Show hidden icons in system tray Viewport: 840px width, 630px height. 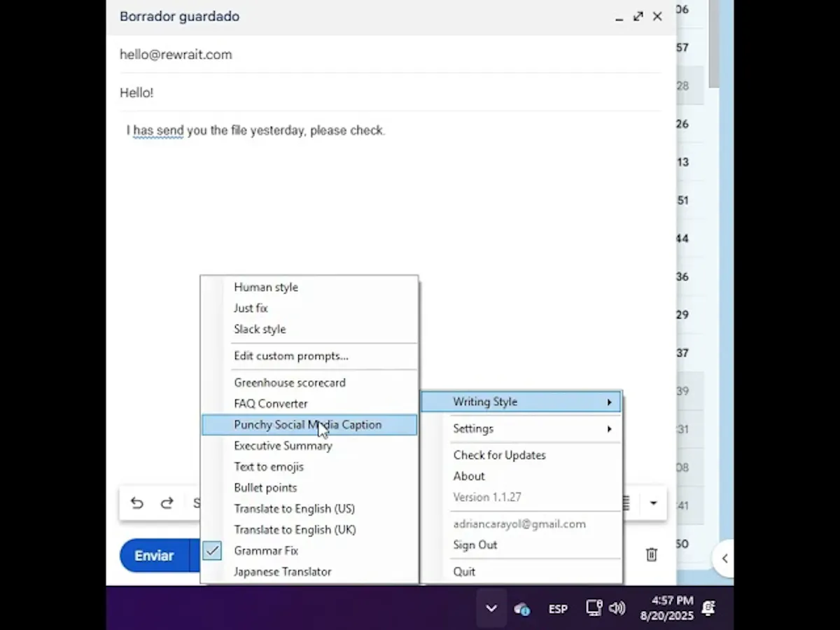[491, 608]
